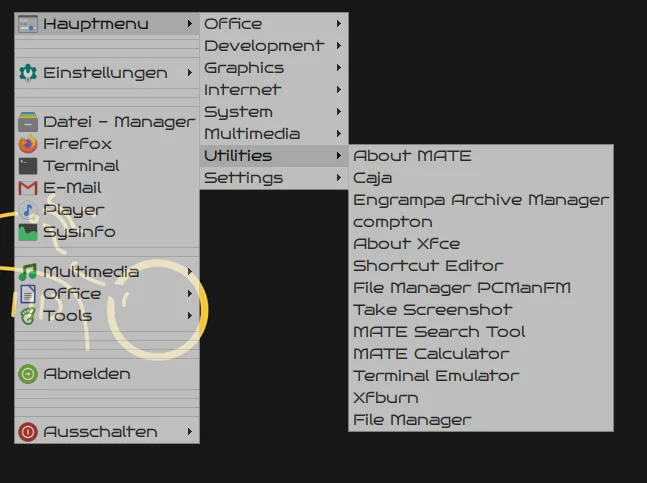
Task: Launch Caja from Utilities
Action: click(481, 178)
